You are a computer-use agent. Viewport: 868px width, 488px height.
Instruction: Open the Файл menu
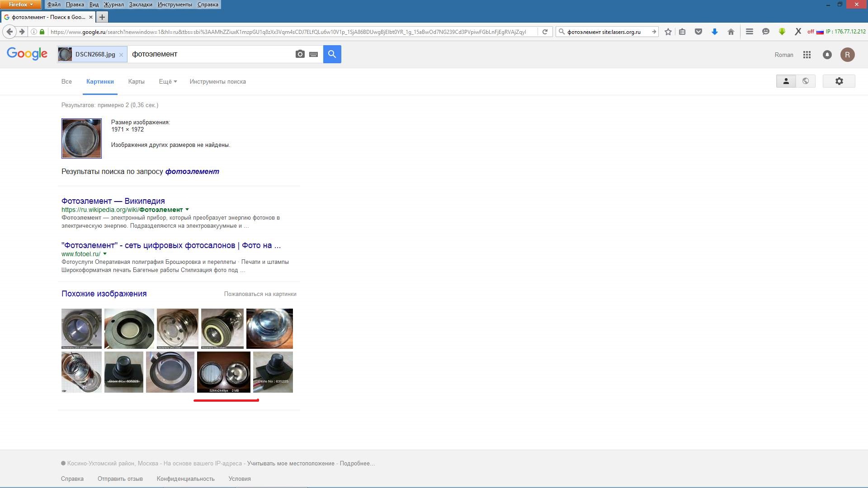54,5
